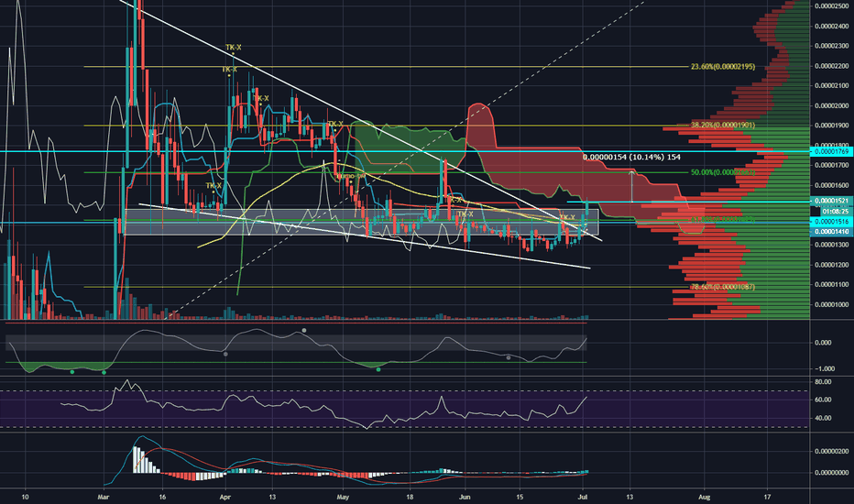Click 0.00002000 on the price axis
The image size is (854, 504).
[x=832, y=105]
